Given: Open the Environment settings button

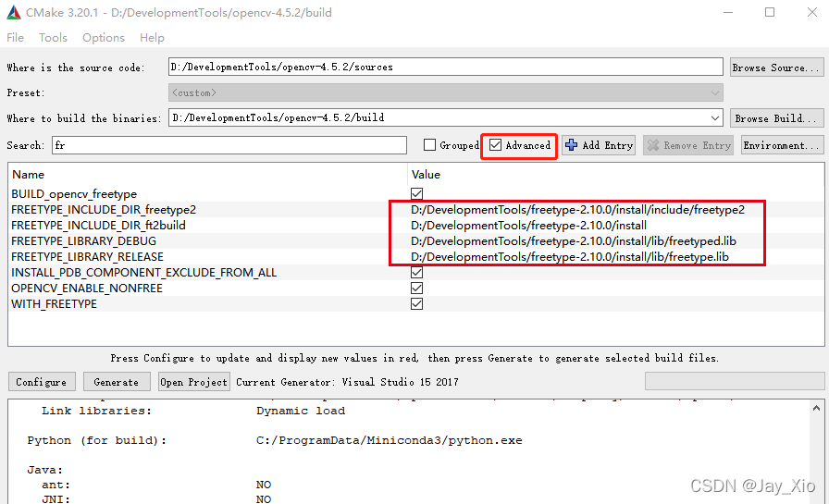Looking at the screenshot, I should [783, 145].
